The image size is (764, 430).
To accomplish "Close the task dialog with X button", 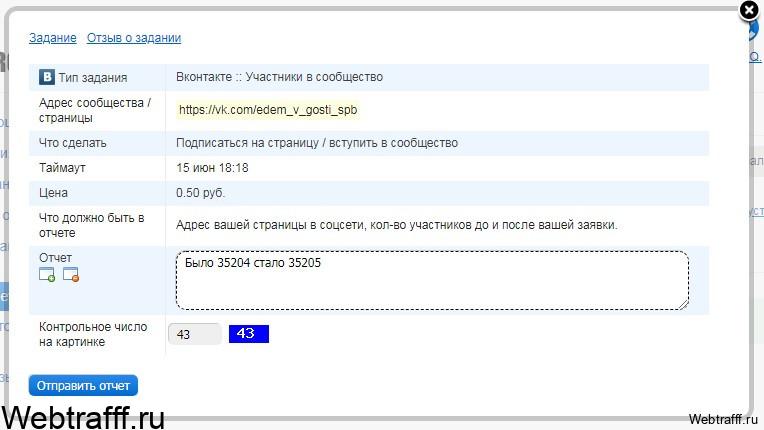I will pyautogui.click(x=749, y=10).
